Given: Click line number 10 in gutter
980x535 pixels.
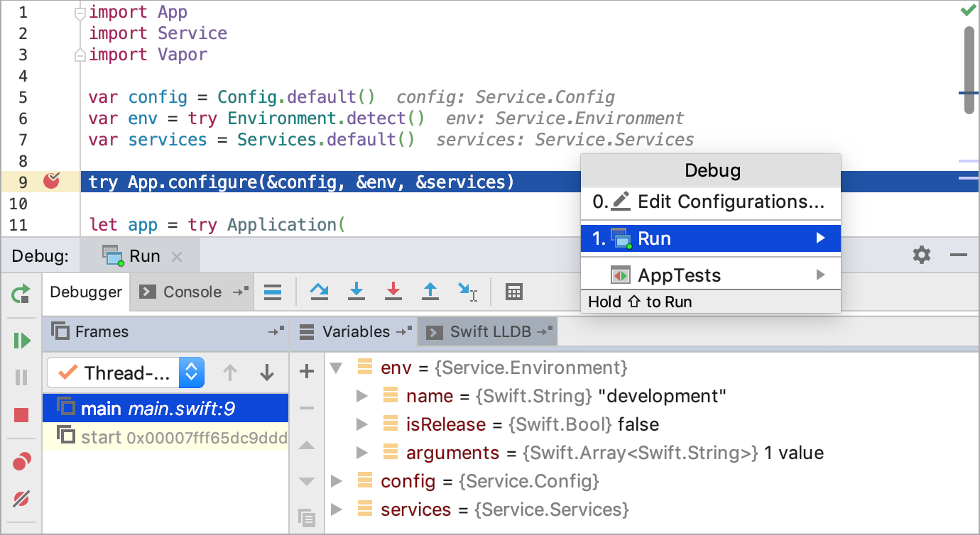Looking at the screenshot, I should 18,204.
